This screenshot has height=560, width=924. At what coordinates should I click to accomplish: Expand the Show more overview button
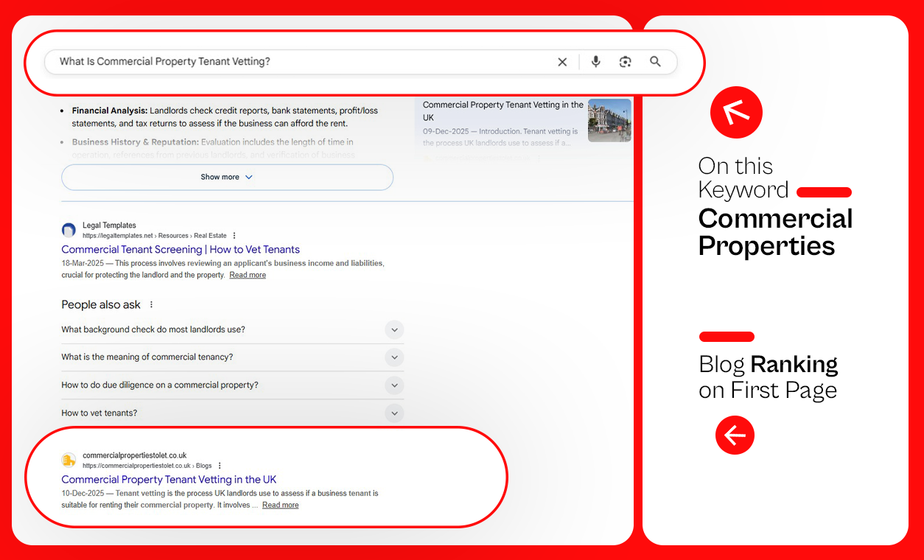[227, 178]
